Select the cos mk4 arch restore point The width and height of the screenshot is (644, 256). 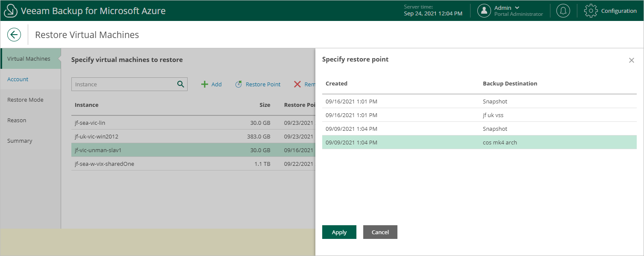click(479, 142)
